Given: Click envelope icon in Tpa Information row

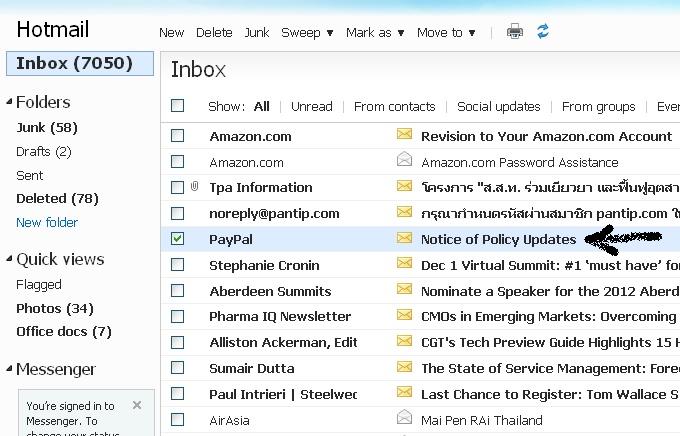Looking at the screenshot, I should click(404, 186).
